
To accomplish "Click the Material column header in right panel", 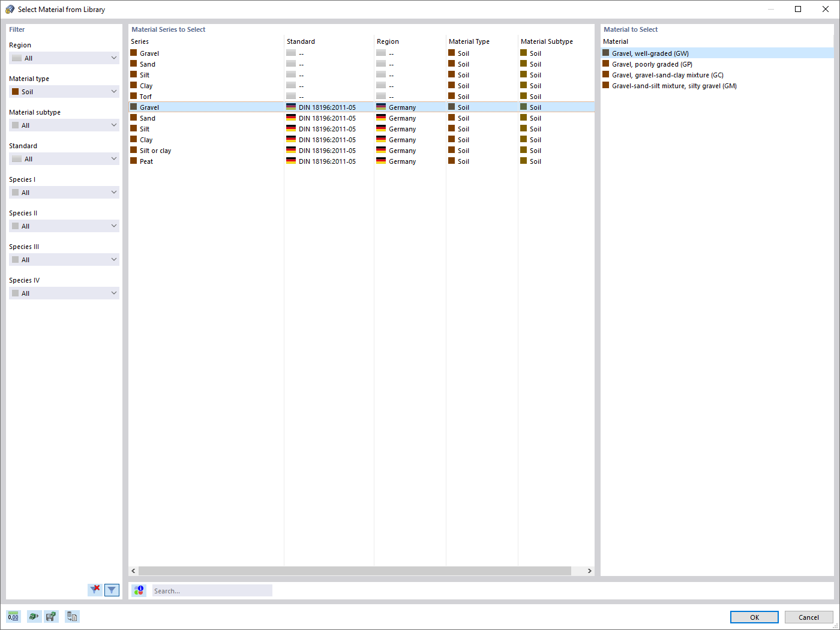I will pos(717,41).
